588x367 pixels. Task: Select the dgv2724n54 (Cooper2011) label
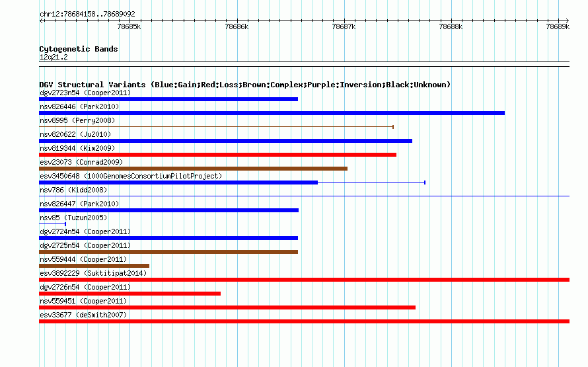pyautogui.click(x=85, y=231)
